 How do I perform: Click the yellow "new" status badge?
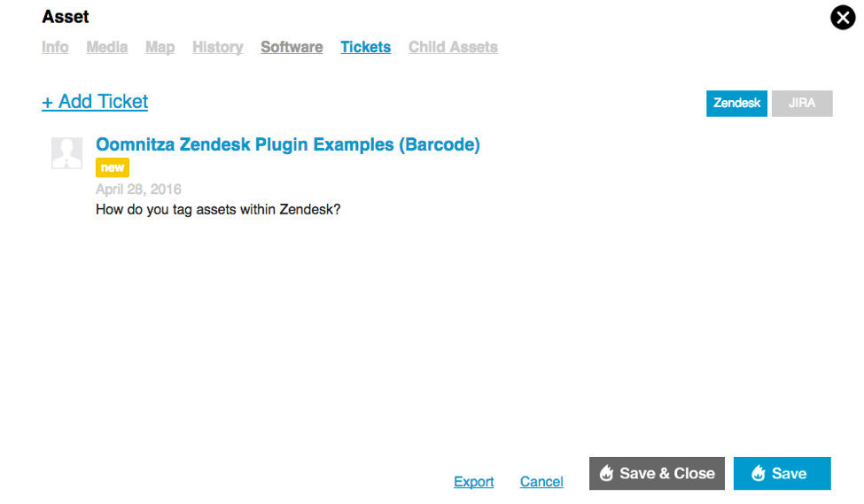pyautogui.click(x=113, y=167)
